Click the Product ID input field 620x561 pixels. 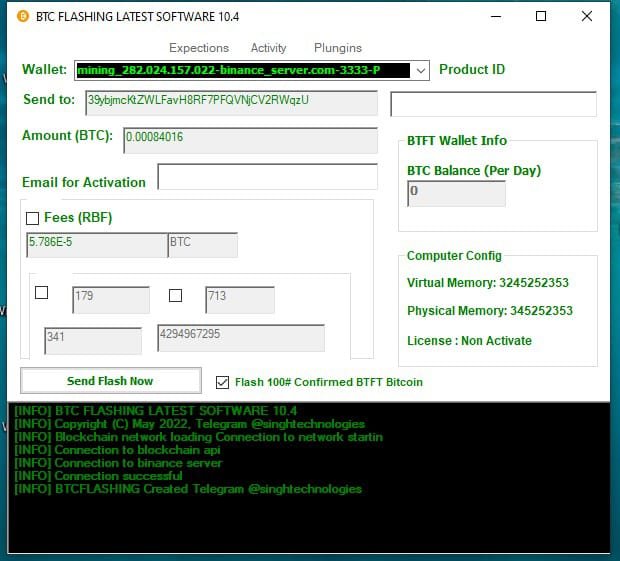(493, 104)
